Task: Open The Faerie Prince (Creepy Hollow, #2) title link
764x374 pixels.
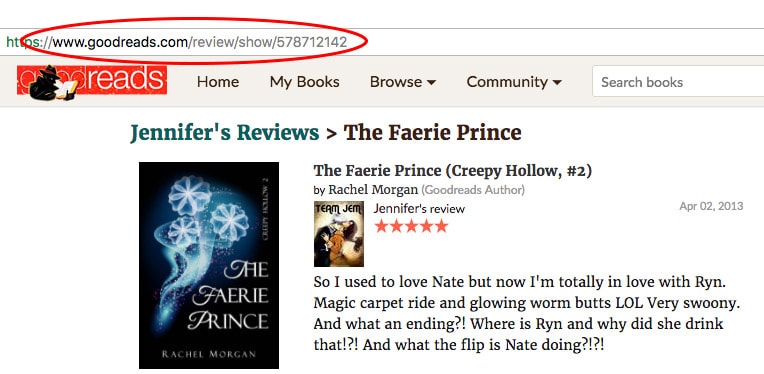Action: (x=453, y=171)
